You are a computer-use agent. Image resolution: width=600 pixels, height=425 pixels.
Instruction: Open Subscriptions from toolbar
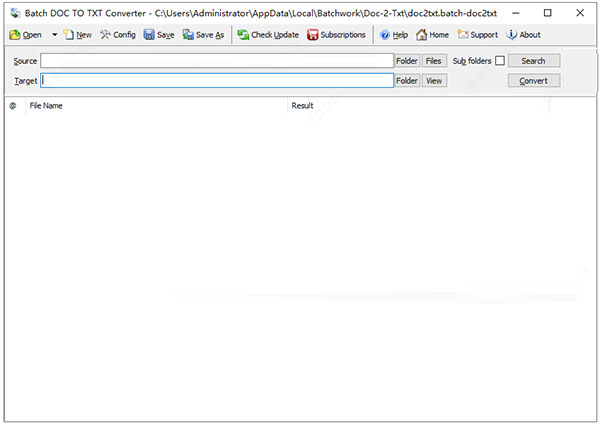pyautogui.click(x=336, y=35)
